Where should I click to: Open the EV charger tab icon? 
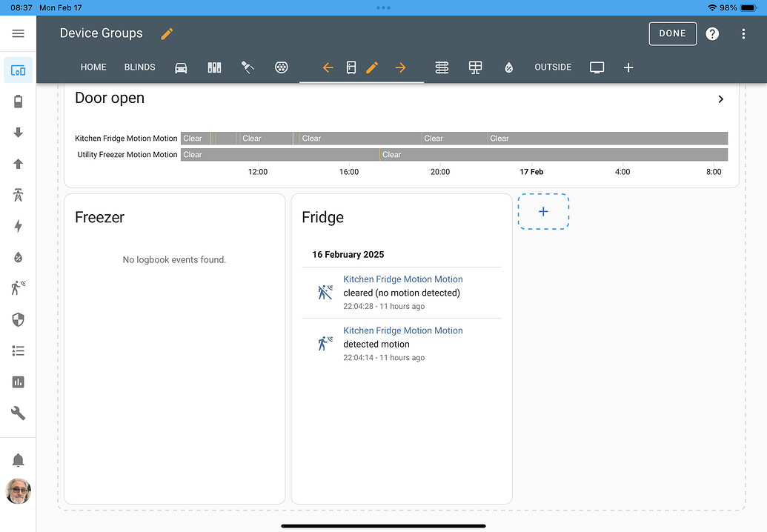click(x=282, y=67)
